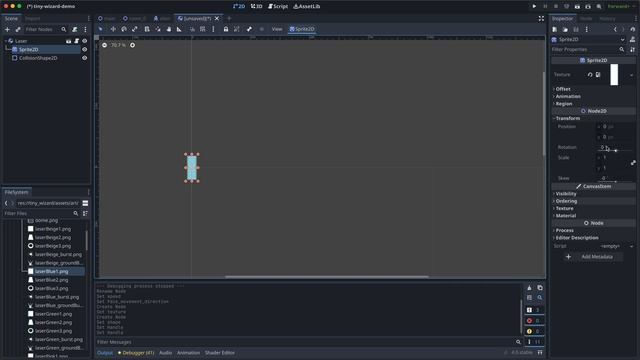This screenshot has height=360, width=640.
Task: Expand the Offset section
Action: 562,89
